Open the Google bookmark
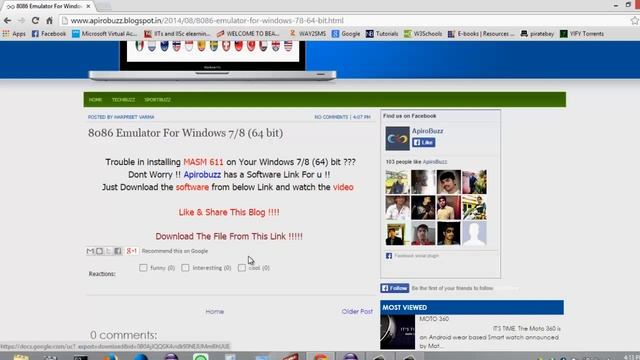The height and width of the screenshot is (360, 640). [x=346, y=34]
